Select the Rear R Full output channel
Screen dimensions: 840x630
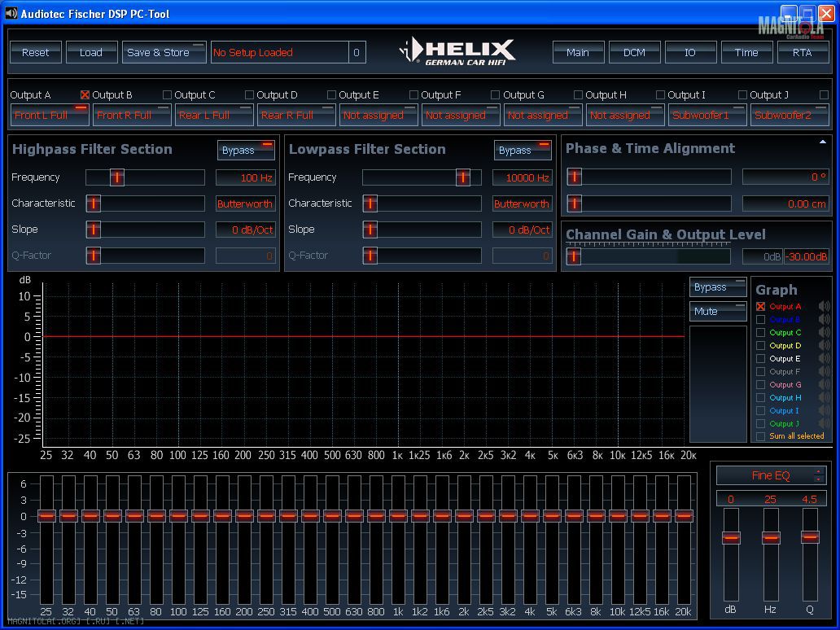296,116
